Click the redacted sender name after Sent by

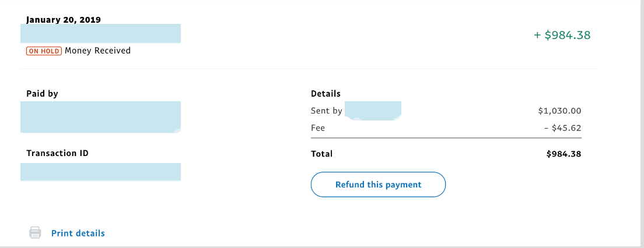(373, 111)
